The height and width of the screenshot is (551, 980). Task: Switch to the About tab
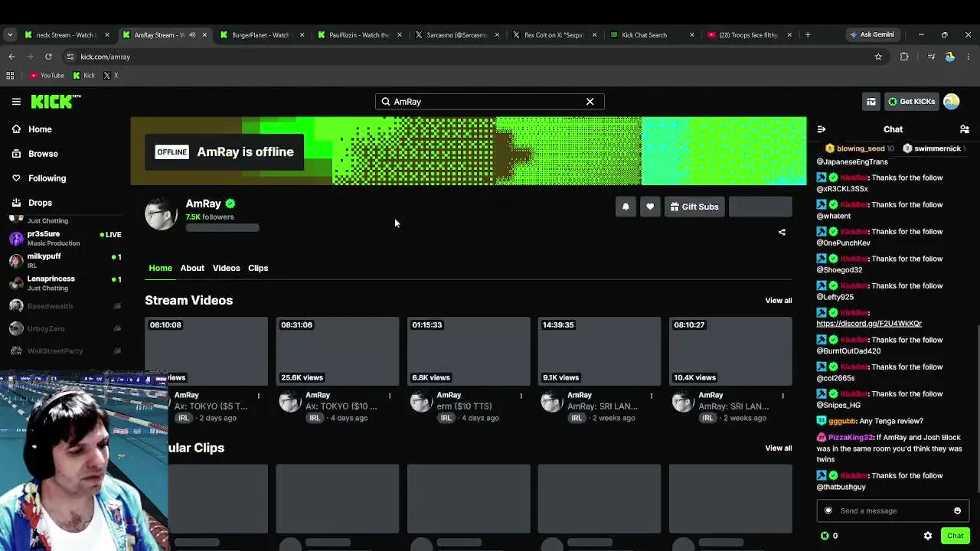pos(192,268)
